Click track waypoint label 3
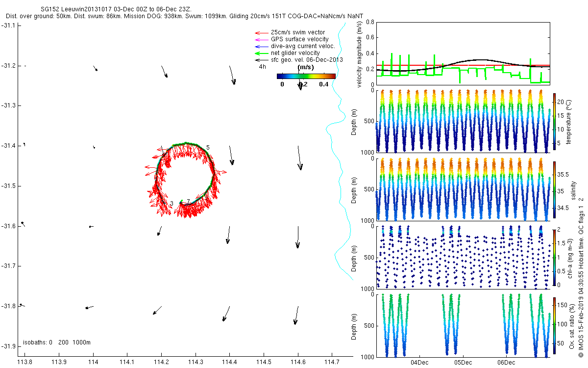The image size is (588, 368). pyautogui.click(x=172, y=204)
